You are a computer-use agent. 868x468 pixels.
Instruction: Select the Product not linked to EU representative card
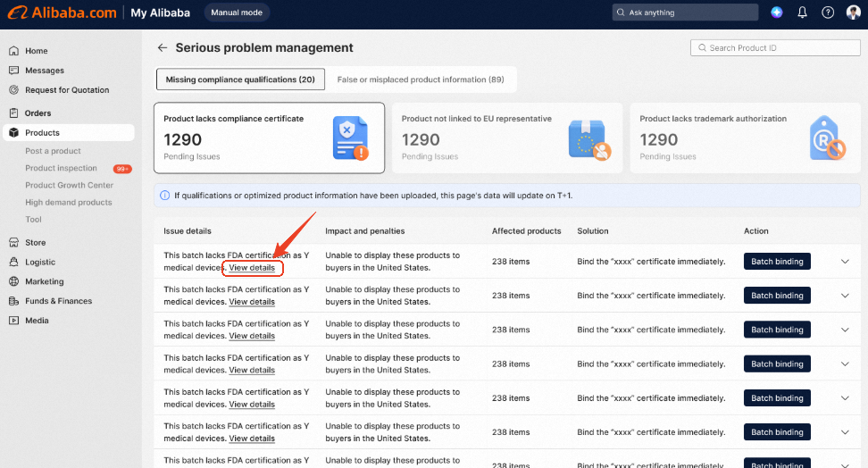[507, 138]
